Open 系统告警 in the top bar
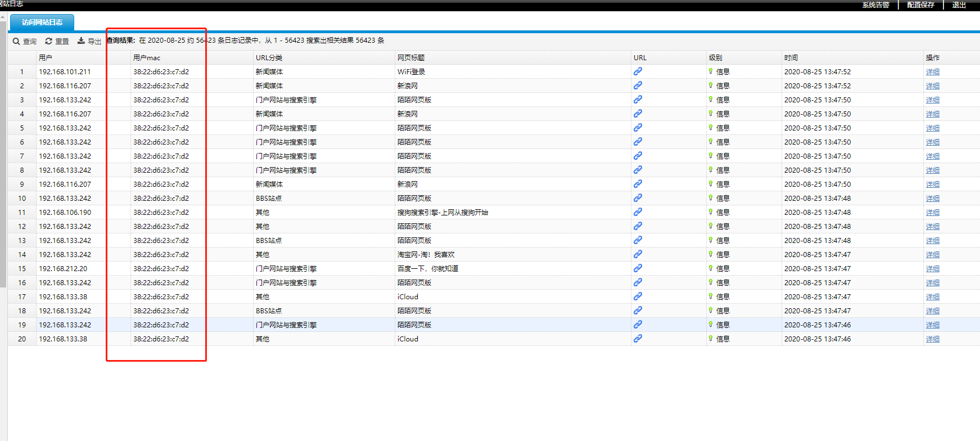Image resolution: width=980 pixels, height=441 pixels. pyautogui.click(x=876, y=5)
